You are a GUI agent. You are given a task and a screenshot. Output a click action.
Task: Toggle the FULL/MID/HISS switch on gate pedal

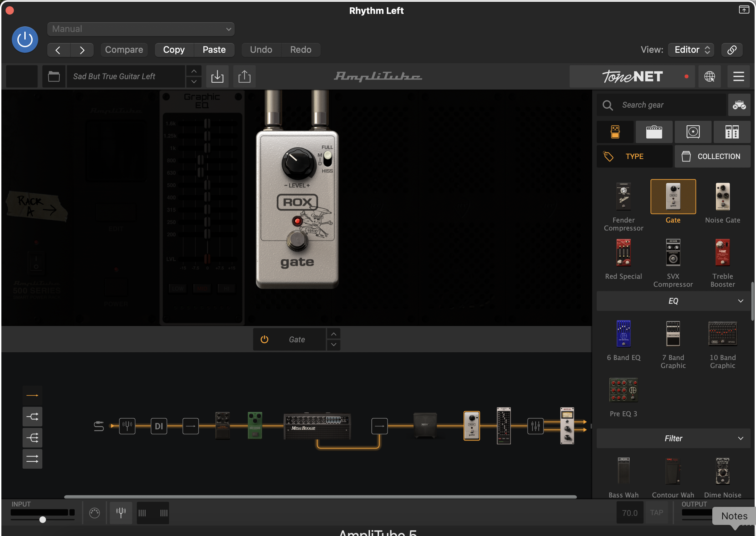click(x=327, y=159)
